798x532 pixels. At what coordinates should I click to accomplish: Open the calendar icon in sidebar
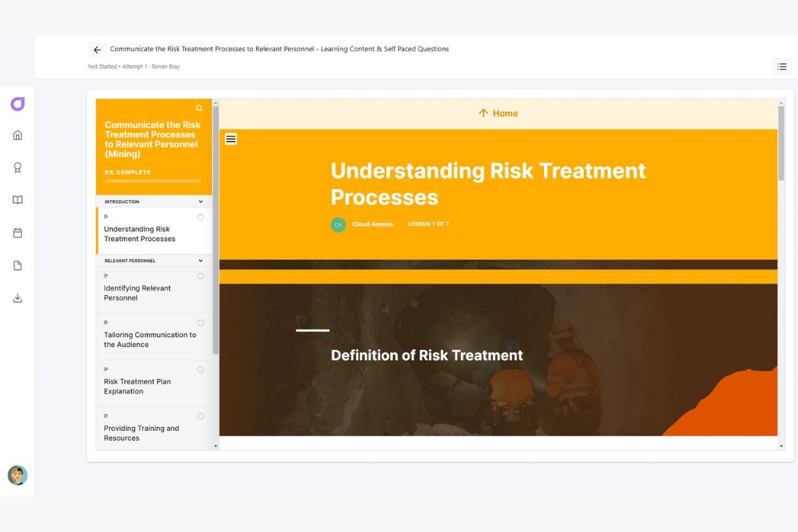click(x=18, y=233)
